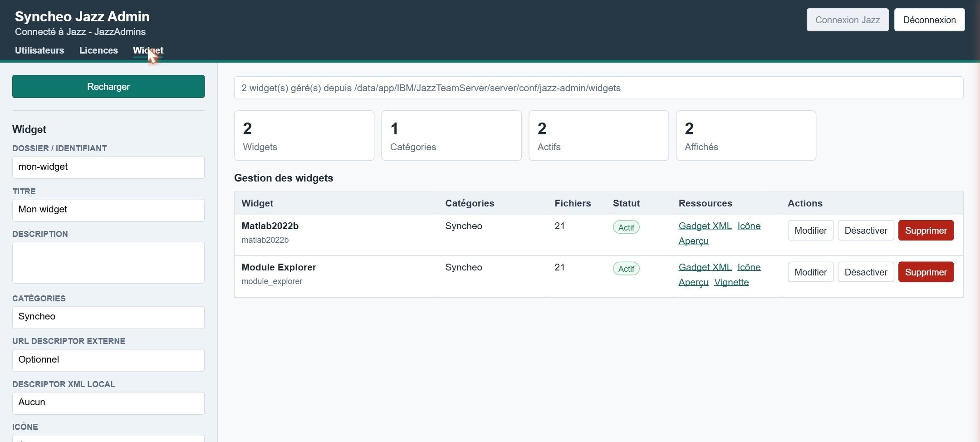The width and height of the screenshot is (980, 442).
Task: Click the Connexion Jazz button
Action: (848, 20)
